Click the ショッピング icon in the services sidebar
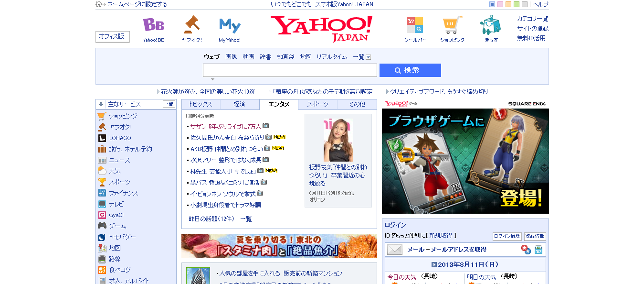 [102, 116]
